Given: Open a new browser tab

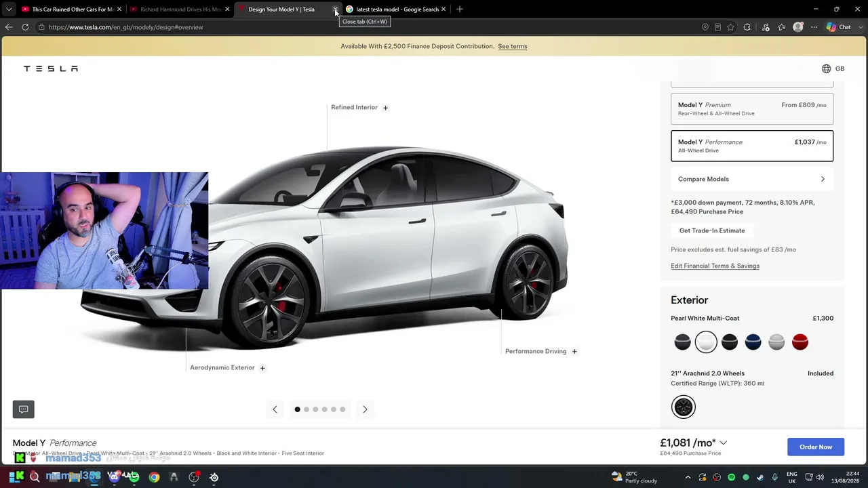Looking at the screenshot, I should (460, 9).
